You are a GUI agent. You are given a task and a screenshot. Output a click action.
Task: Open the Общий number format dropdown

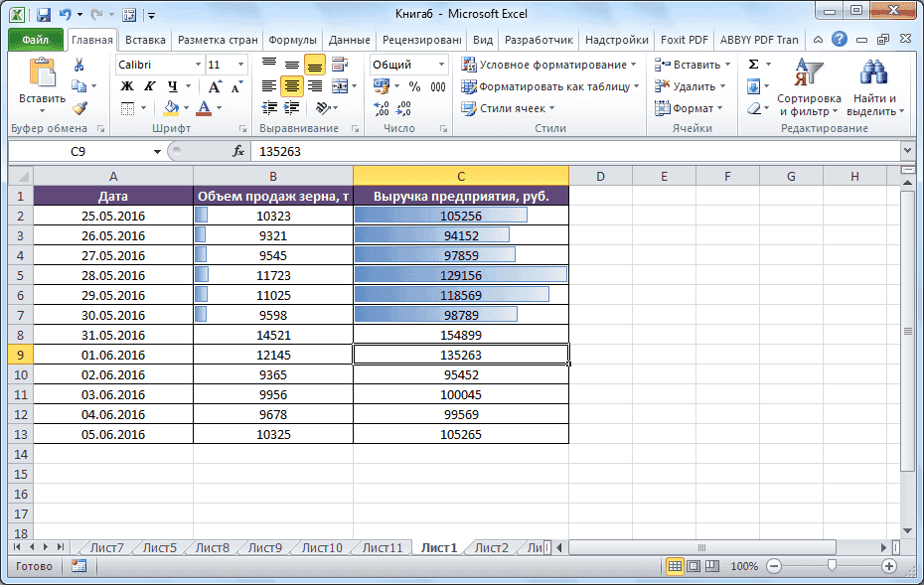coord(440,64)
